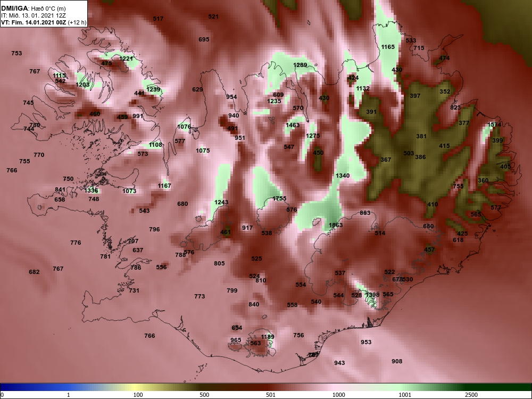This screenshot has height=399, width=532.
Task: Click the map value "753"
Action: pyautogui.click(x=16, y=53)
